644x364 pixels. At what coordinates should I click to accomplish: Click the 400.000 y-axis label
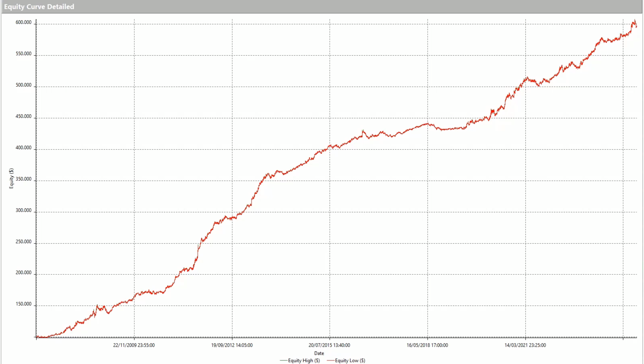(23, 147)
